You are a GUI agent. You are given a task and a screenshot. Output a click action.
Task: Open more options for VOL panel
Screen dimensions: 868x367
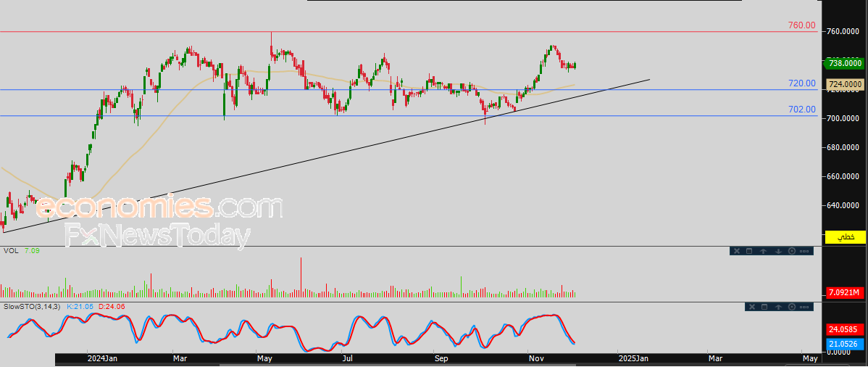805,251
